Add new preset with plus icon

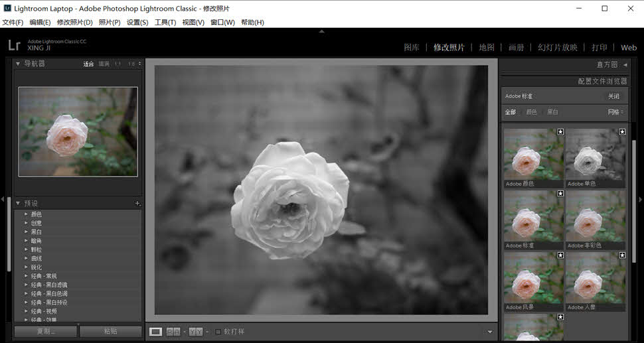click(138, 203)
